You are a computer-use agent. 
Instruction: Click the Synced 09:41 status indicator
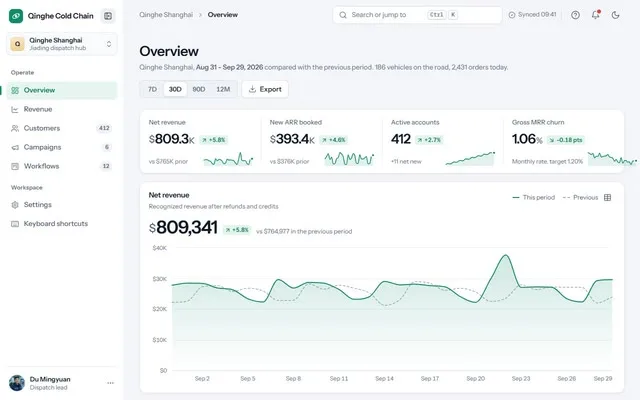point(532,15)
